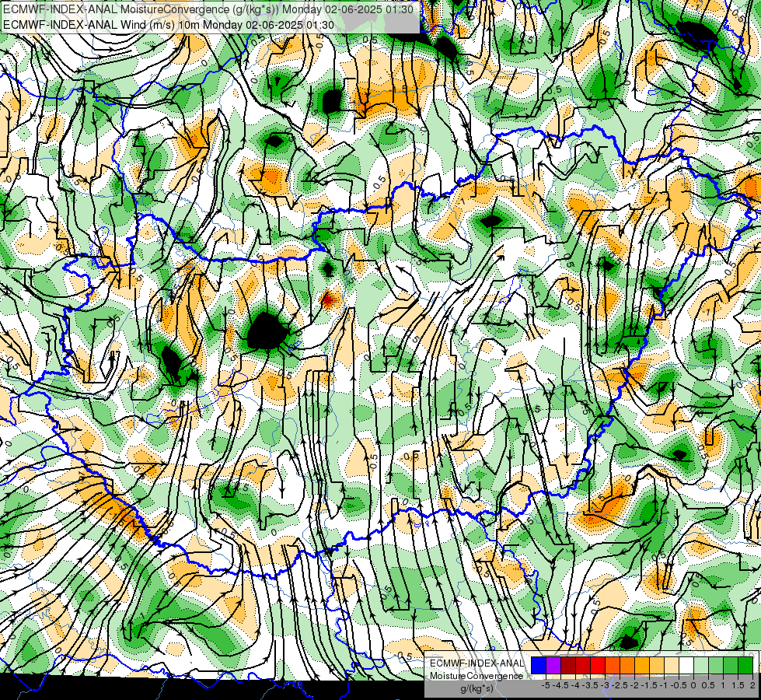Viewport: 761px width, 700px height.
Task: Click the 1.5 tick label on the legend scale
Action: click(738, 685)
